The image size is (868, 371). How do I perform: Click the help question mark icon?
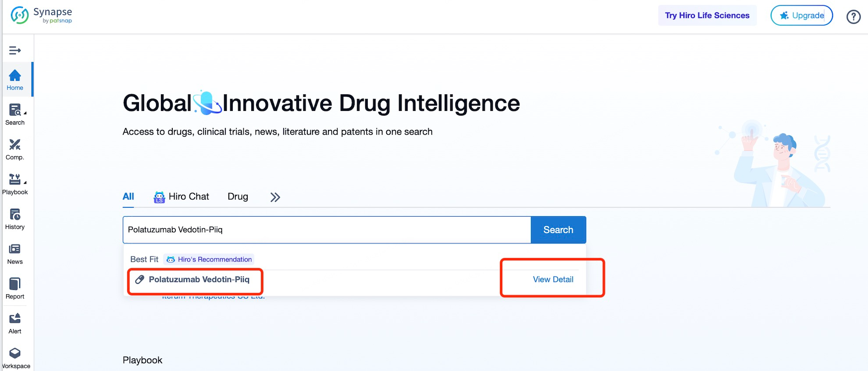point(853,17)
